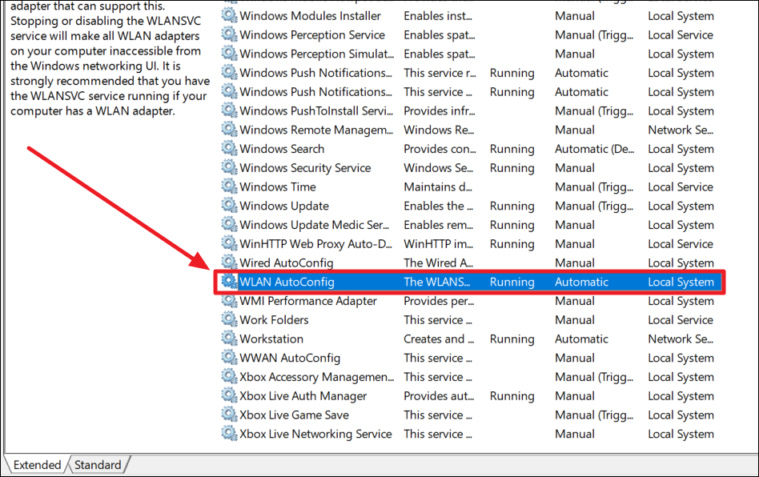
Task: Switch to the Standard tab
Action: (98, 465)
